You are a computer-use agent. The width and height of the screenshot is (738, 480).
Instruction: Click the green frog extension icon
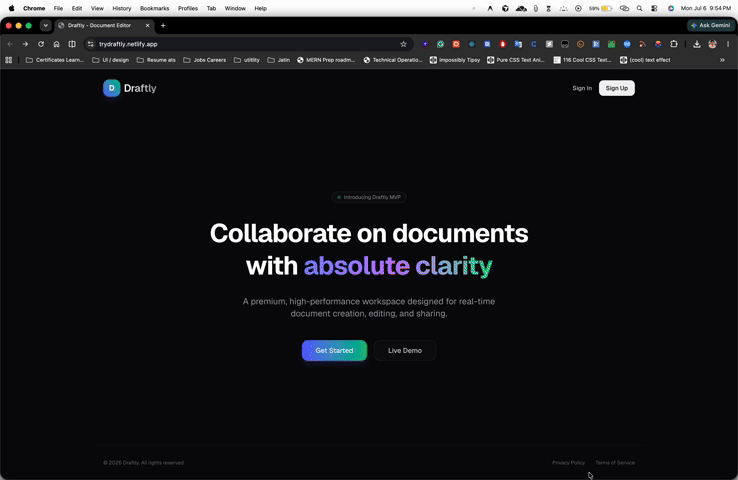(611, 44)
